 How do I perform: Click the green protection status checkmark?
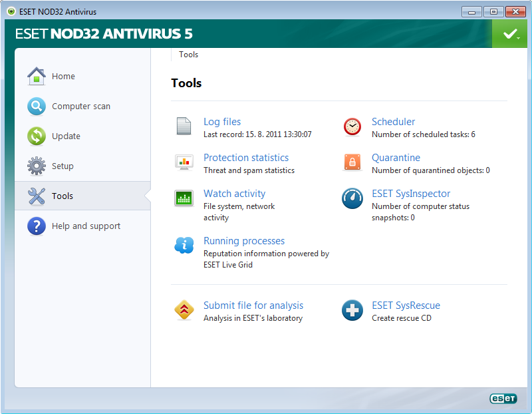pos(509,34)
